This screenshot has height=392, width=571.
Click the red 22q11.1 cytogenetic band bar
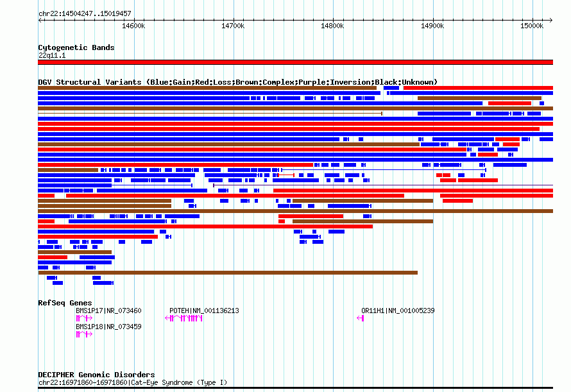click(295, 62)
